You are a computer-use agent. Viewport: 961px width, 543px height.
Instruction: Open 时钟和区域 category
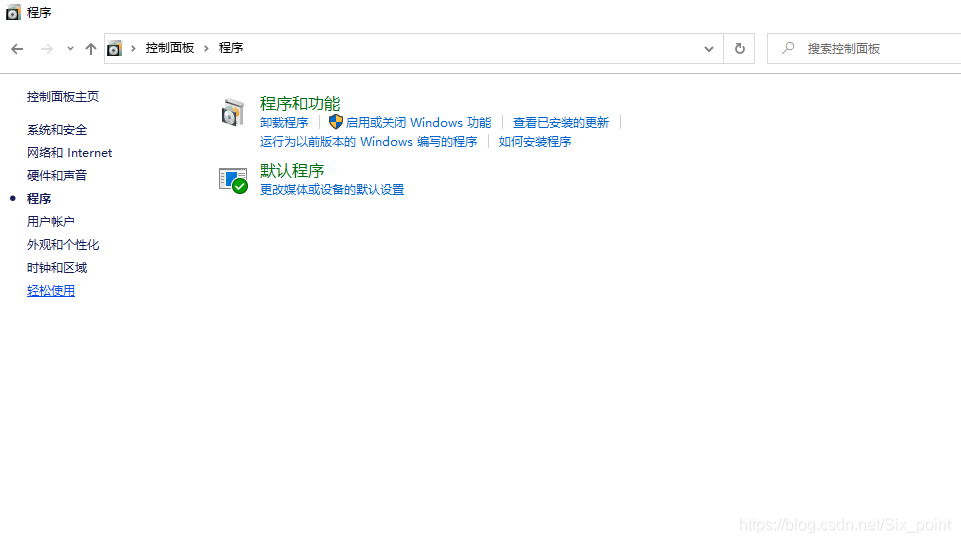[x=57, y=268]
